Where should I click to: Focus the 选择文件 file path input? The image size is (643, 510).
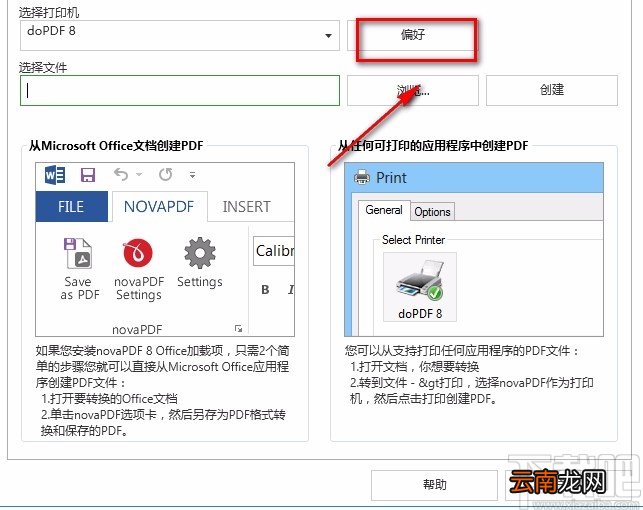180,90
